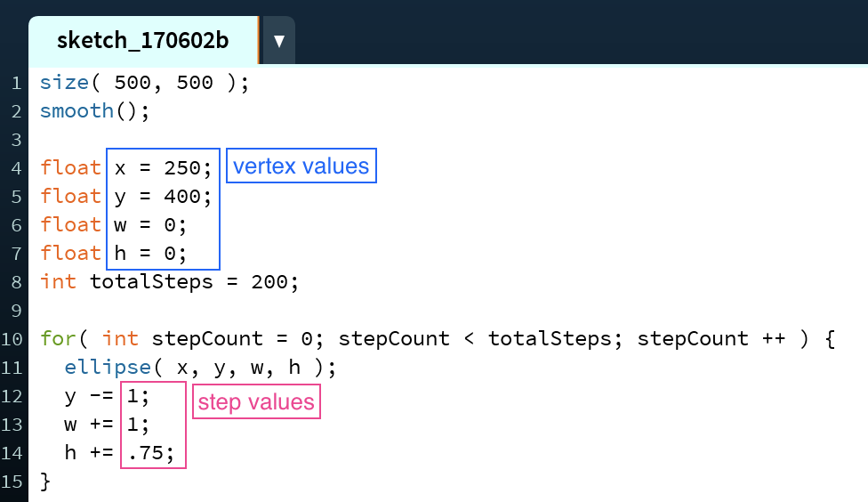This screenshot has height=502, width=868.
Task: Click the size keyword on line 1
Action: click(x=64, y=83)
